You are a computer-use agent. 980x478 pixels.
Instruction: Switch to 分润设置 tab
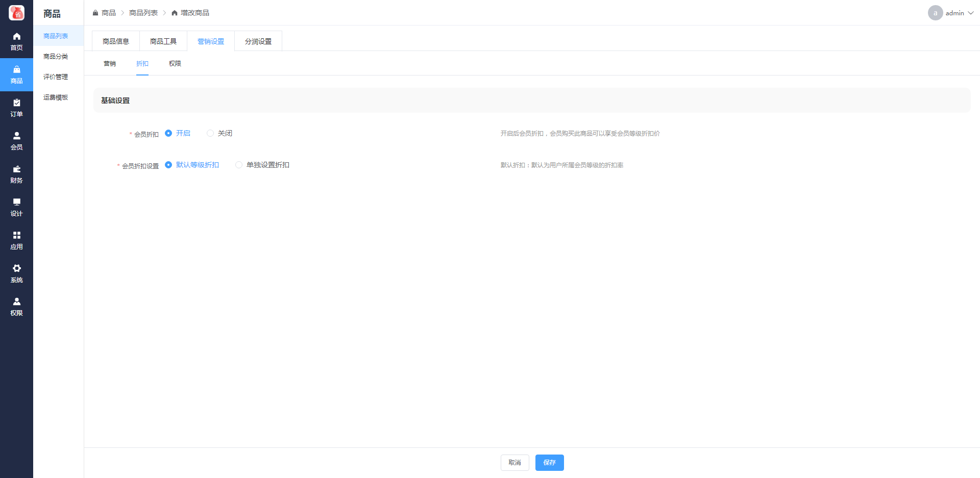pos(258,41)
